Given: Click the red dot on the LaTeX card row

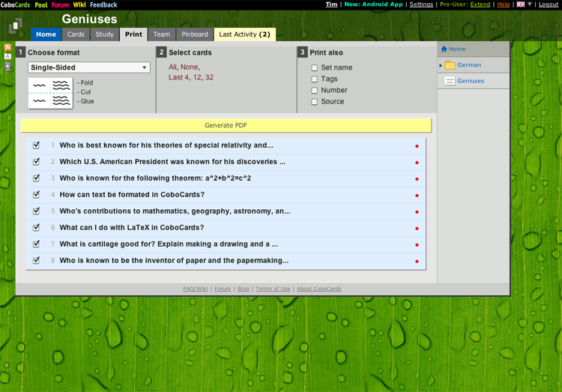Looking at the screenshot, I should pos(417,229).
